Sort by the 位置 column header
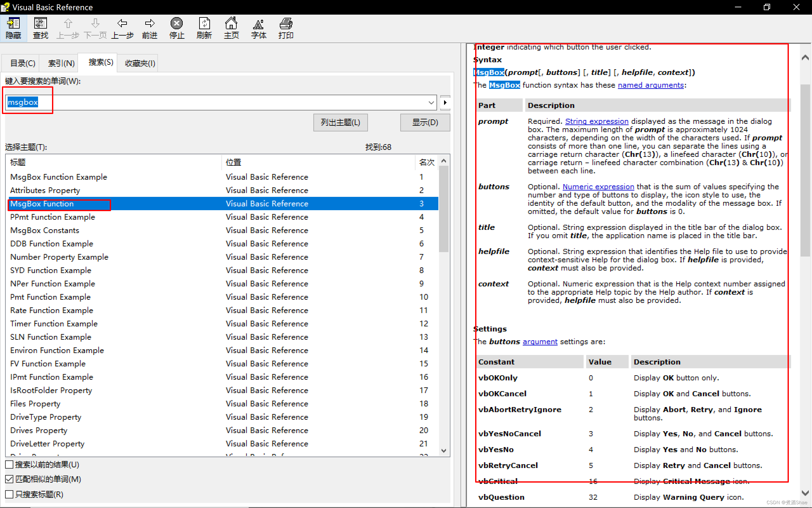The height and width of the screenshot is (508, 812). coord(318,162)
